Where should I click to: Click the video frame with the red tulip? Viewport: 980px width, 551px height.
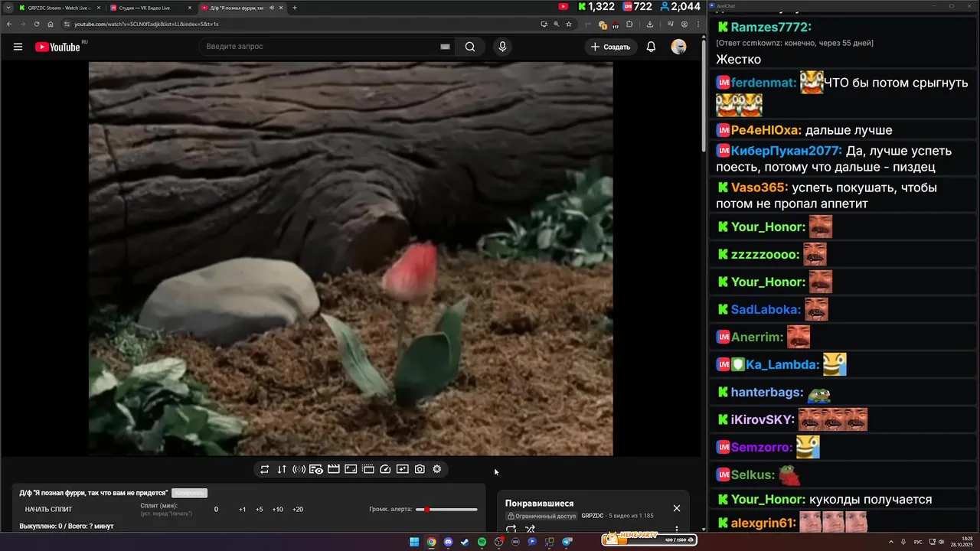click(x=351, y=259)
